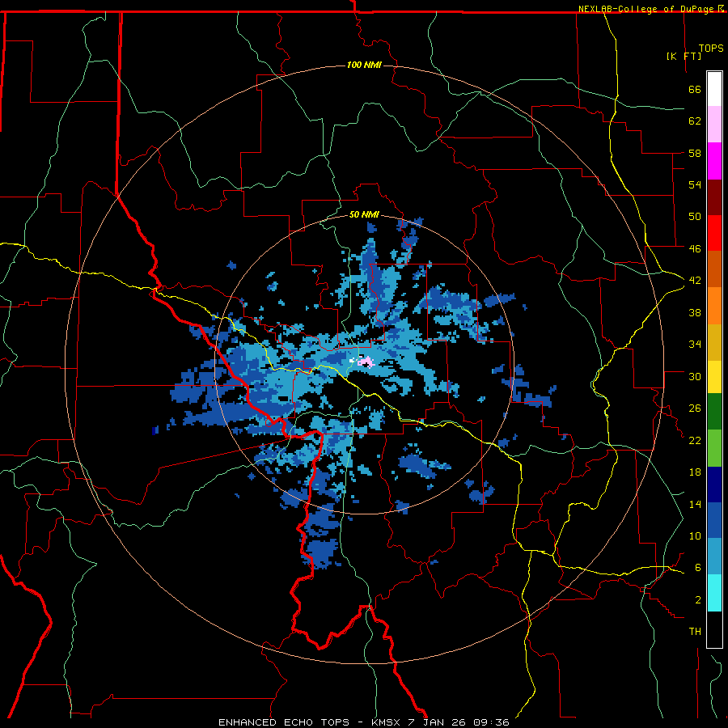Click the 'TH' threshold label
Viewport: 728px width, 728px height.
[695, 632]
